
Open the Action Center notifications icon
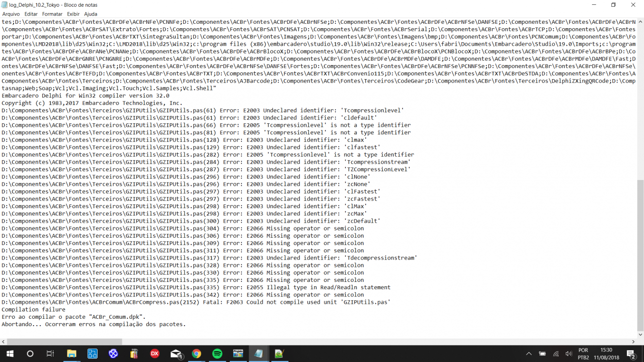[631, 354]
